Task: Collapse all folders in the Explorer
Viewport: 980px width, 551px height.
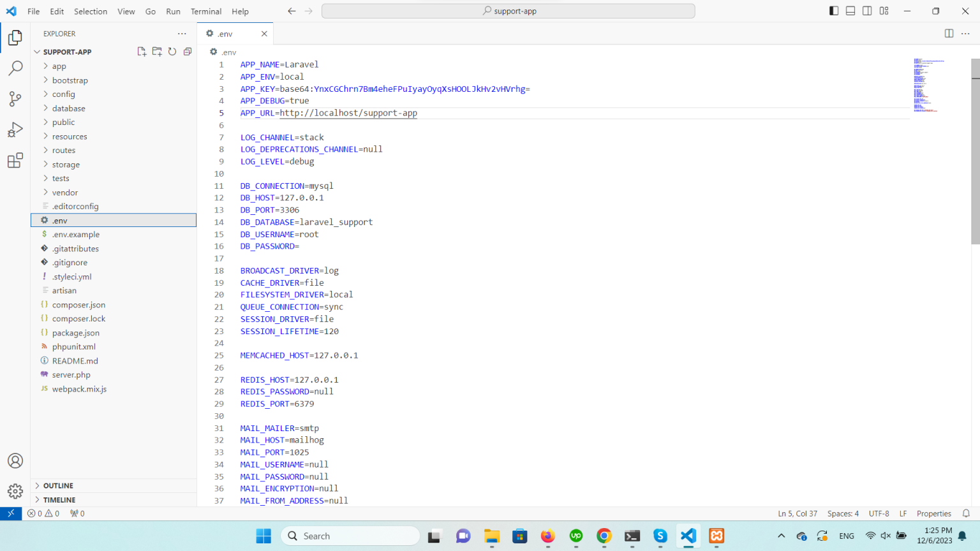Action: coord(187,52)
